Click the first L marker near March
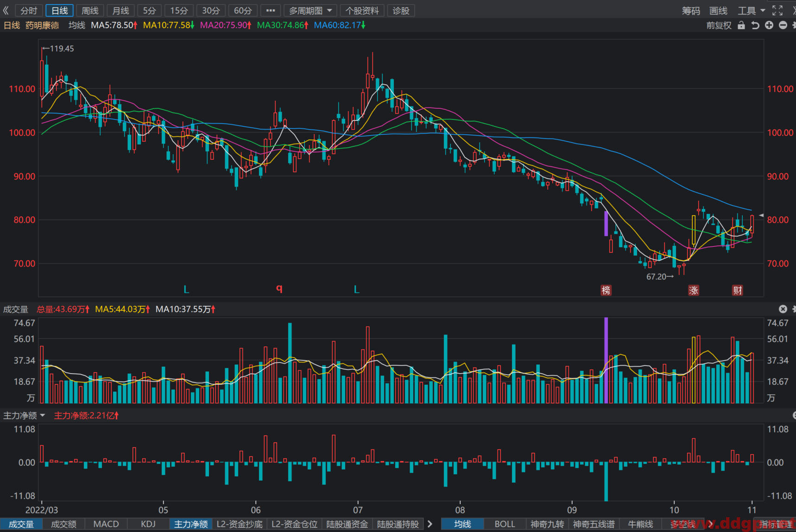This screenshot has width=796, height=532. tap(186, 289)
